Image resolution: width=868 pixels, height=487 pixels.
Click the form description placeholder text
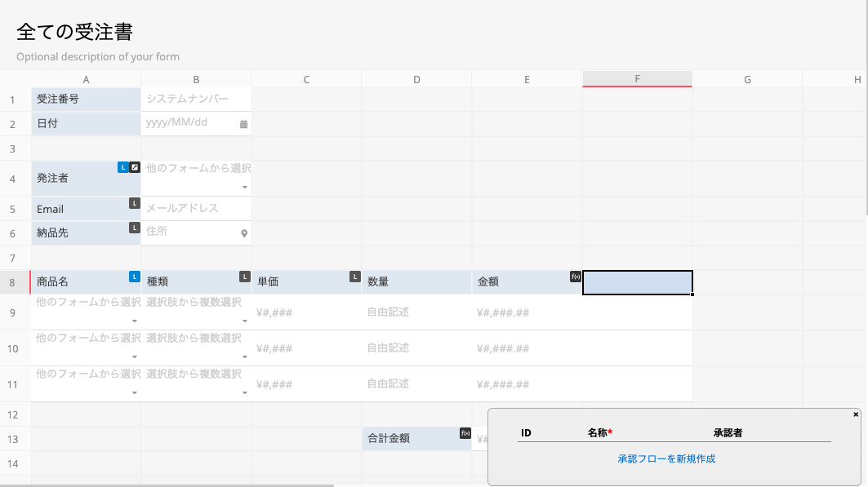pos(98,57)
